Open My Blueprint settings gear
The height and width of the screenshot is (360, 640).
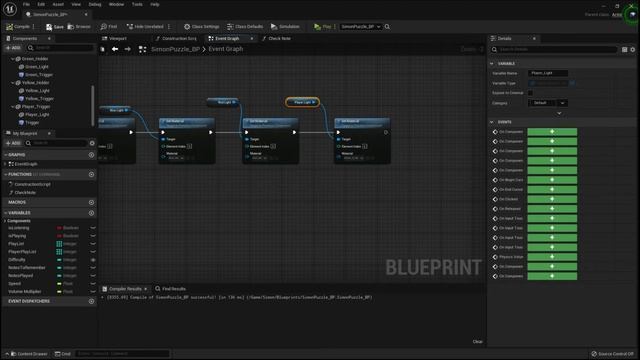[92, 143]
